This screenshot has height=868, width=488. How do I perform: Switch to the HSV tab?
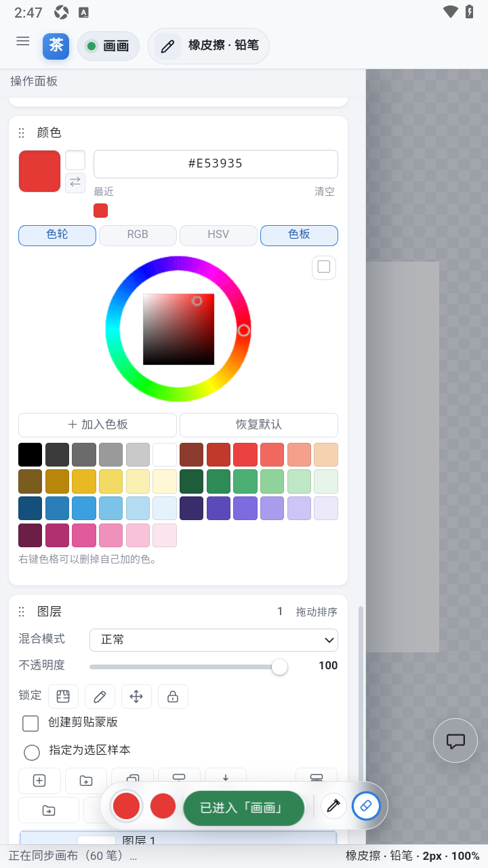coord(218,235)
